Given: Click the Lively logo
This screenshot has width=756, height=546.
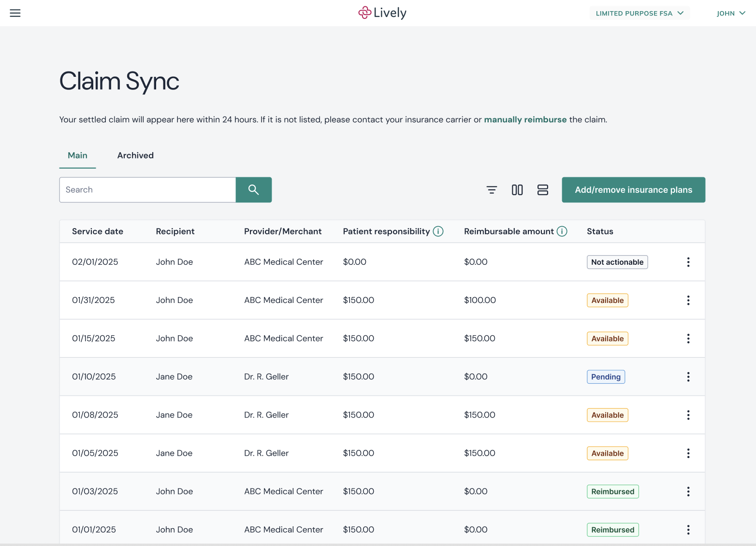Looking at the screenshot, I should pyautogui.click(x=382, y=13).
